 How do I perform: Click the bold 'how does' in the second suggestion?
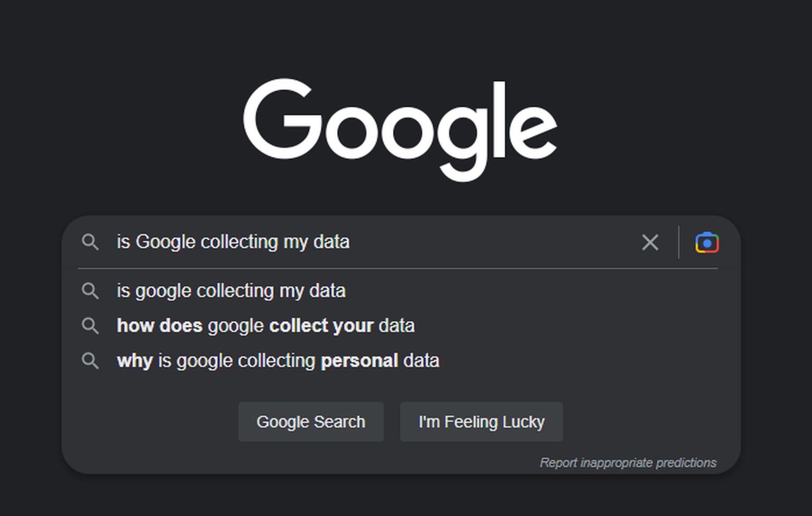click(x=159, y=326)
